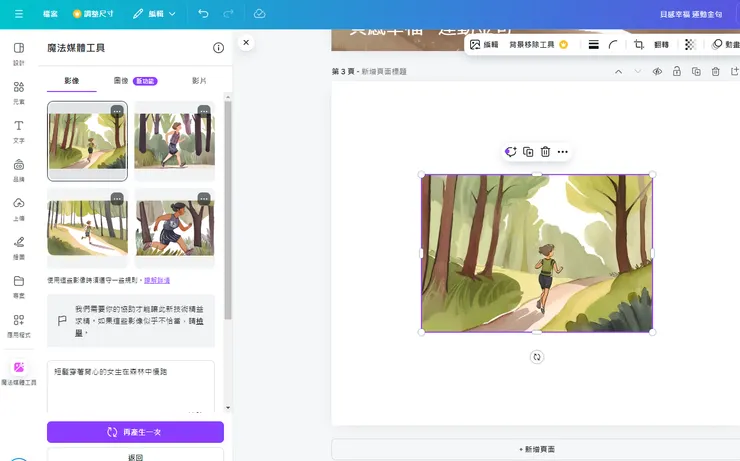Screen dimensions: 740x461
Task: Move page 3 up with chevron
Action: [x=618, y=72]
